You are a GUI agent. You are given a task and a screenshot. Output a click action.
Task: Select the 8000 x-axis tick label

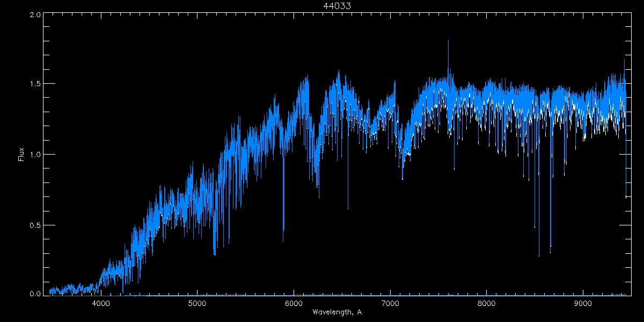(x=487, y=303)
